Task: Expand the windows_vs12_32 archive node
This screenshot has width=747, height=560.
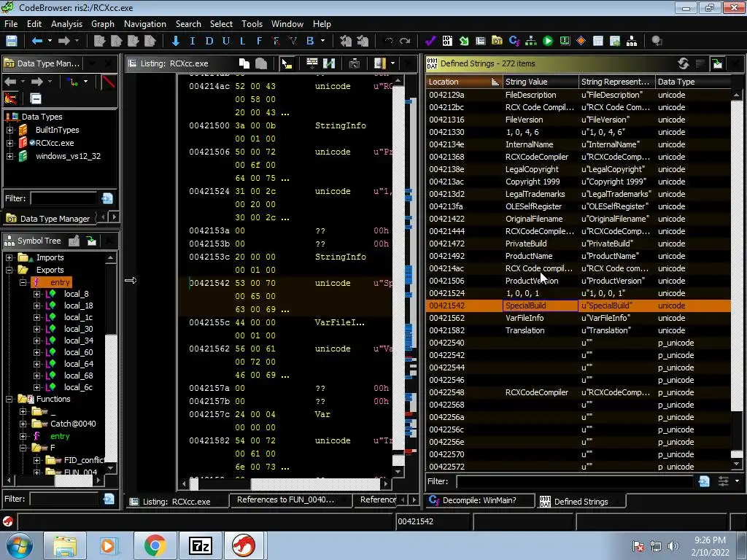Action: pos(9,156)
